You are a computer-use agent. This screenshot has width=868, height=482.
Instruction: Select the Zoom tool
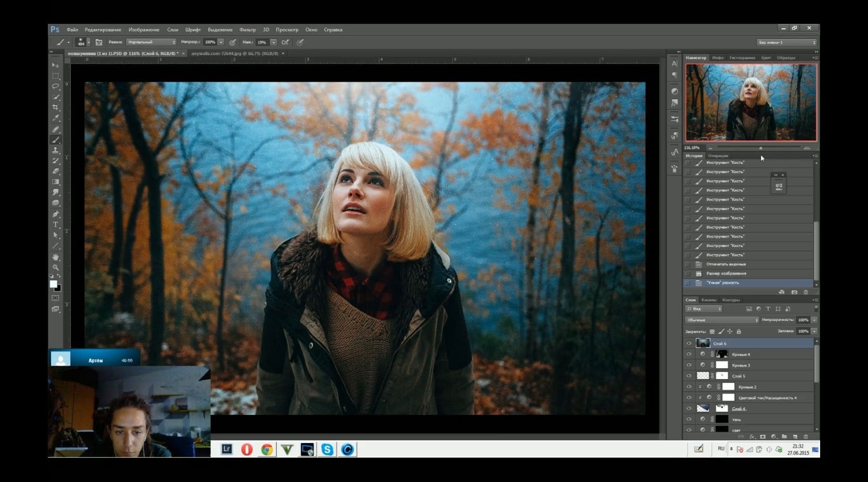56,267
